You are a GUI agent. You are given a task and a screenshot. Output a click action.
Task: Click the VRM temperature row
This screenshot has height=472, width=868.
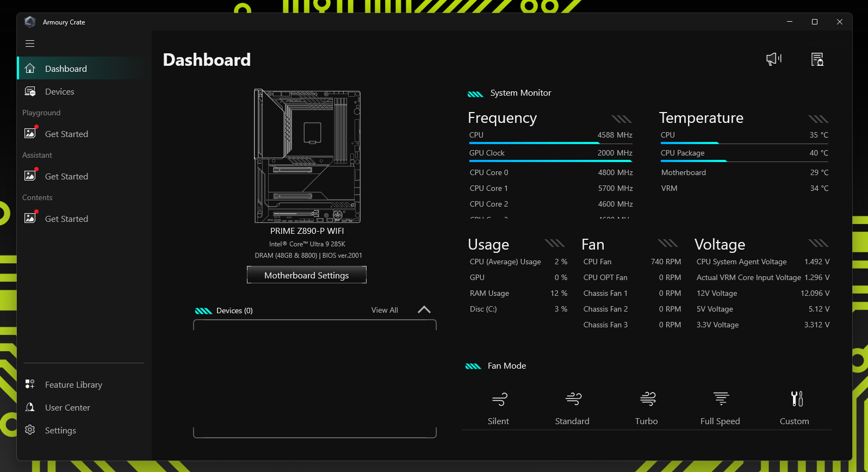745,188
